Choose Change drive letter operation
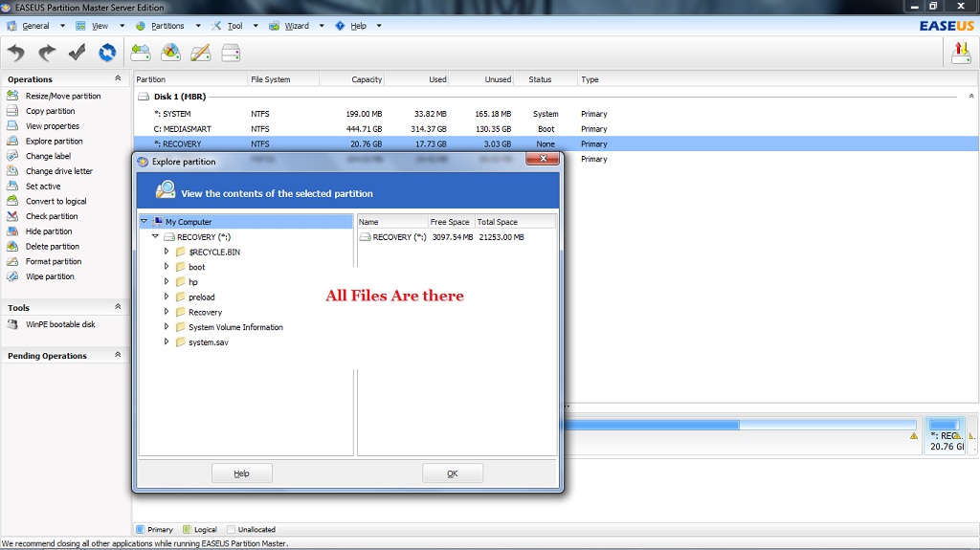Viewport: 980px width, 550px height. click(58, 171)
